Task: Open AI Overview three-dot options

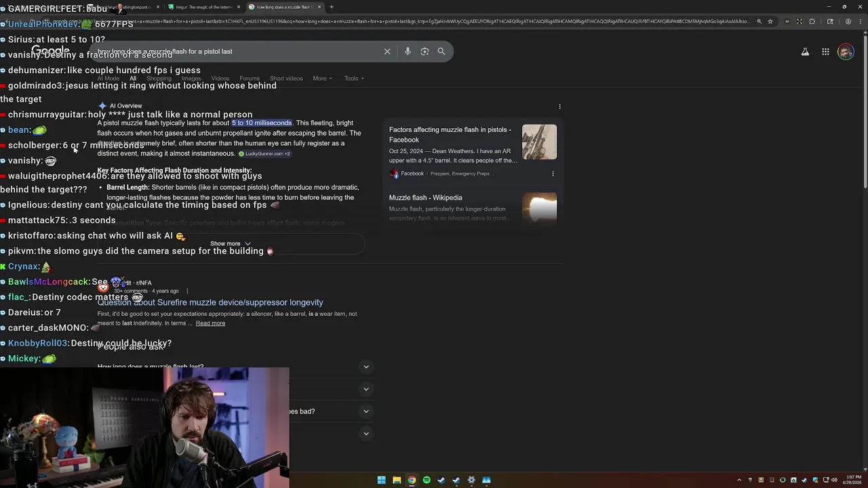Action: (x=559, y=106)
